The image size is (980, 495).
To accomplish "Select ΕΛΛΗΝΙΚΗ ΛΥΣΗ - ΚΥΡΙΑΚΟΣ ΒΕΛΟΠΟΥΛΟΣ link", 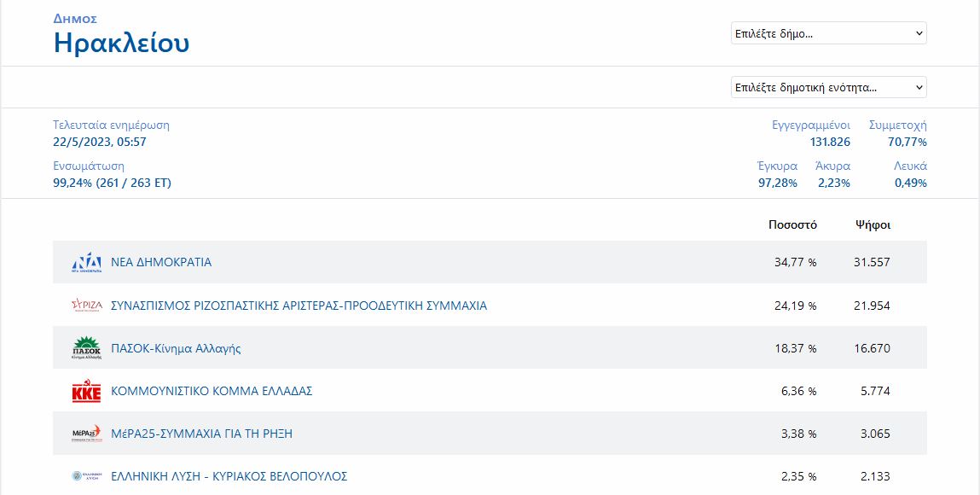I will 229,476.
